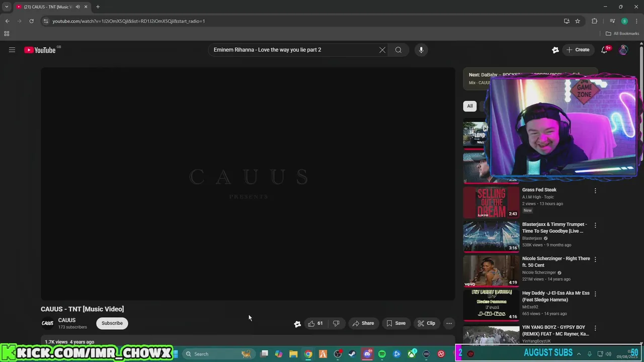The width and height of the screenshot is (644, 362).
Task: Select the CAUUS - TNT browser tab
Action: pyautogui.click(x=48, y=7)
